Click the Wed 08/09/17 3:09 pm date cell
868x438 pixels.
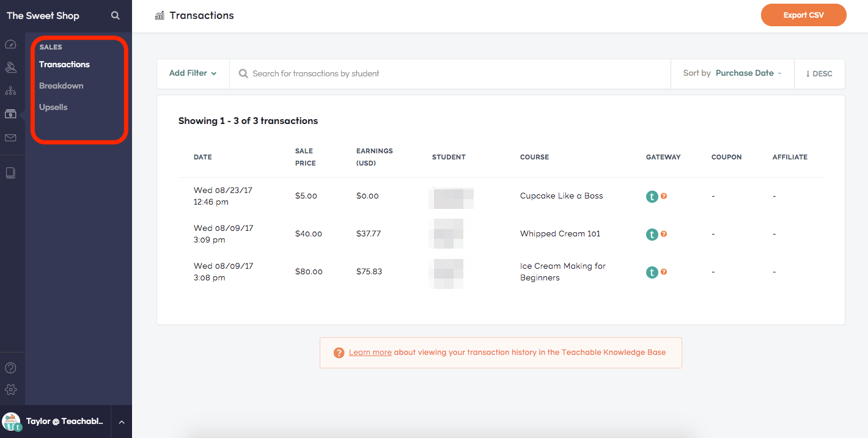point(223,234)
